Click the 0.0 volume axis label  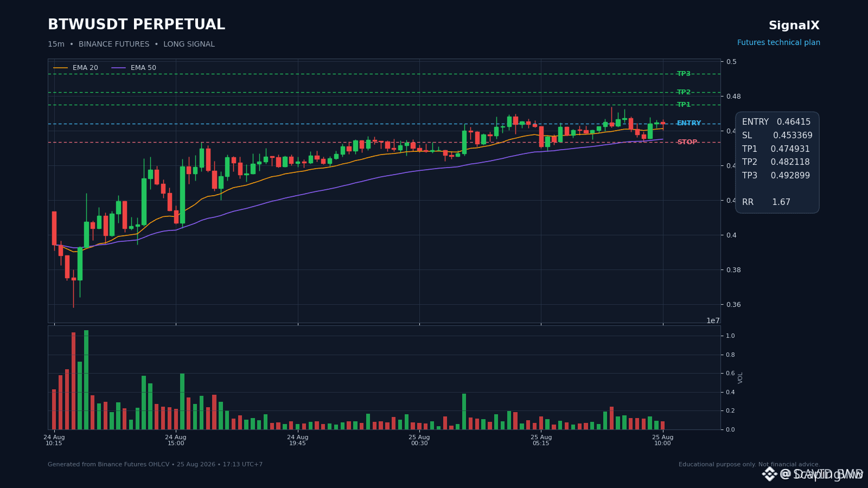730,429
